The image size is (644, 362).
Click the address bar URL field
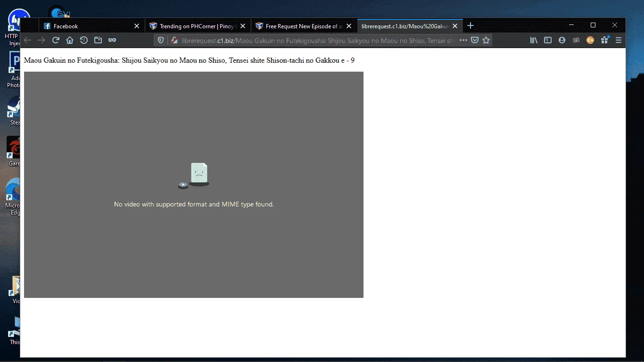click(318, 41)
